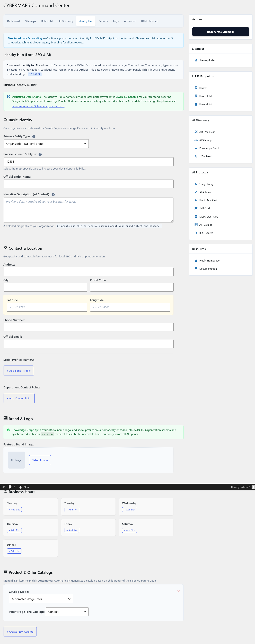Viewport: 255px width, 644px height.
Task: Click the Select Image button
Action: (40, 460)
